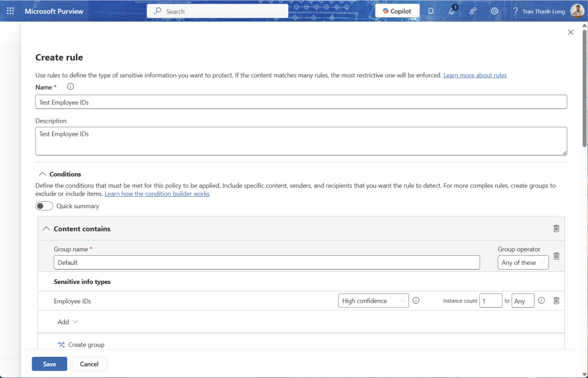Open the settings gear icon

(494, 11)
